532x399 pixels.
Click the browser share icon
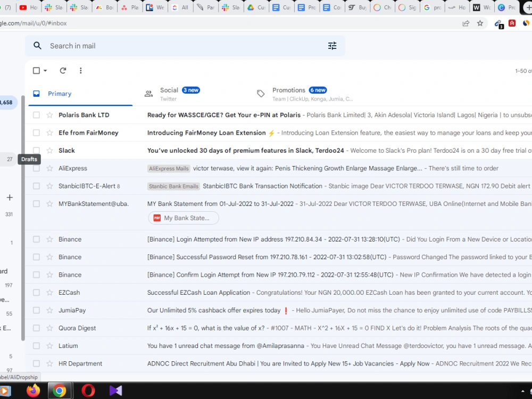(x=466, y=23)
